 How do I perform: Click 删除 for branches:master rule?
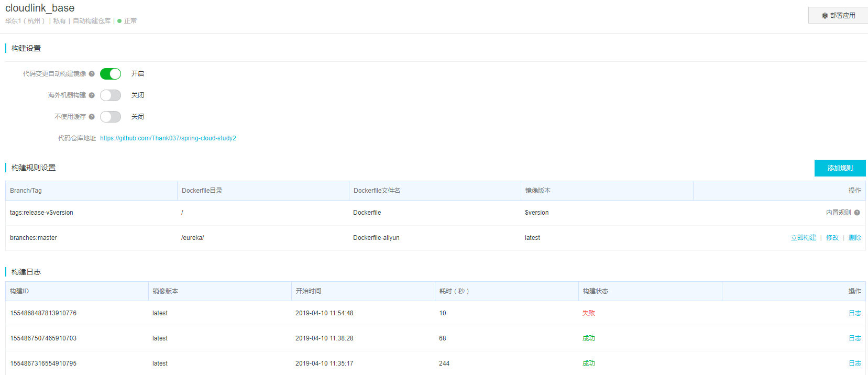[854, 238]
